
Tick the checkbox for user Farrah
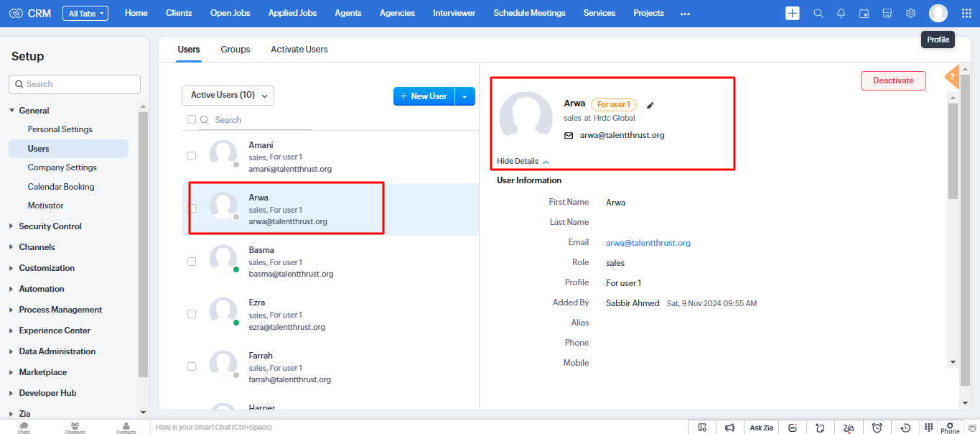[192, 366]
